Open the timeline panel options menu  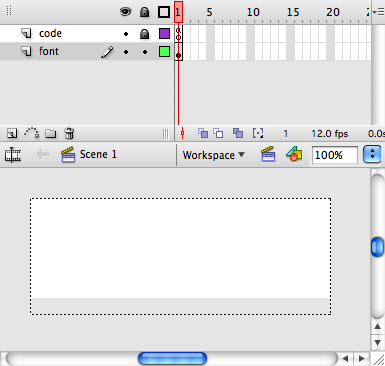point(378,12)
